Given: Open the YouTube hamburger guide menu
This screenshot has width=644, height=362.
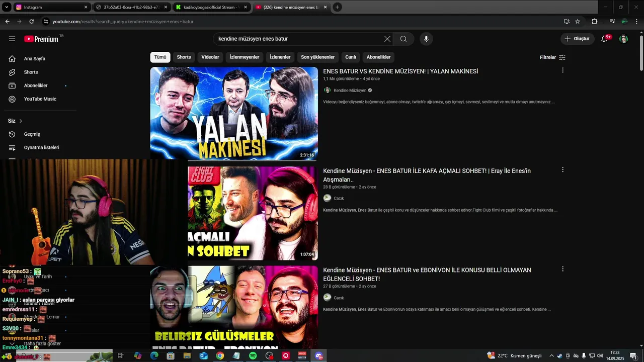Looking at the screenshot, I should tap(12, 39).
